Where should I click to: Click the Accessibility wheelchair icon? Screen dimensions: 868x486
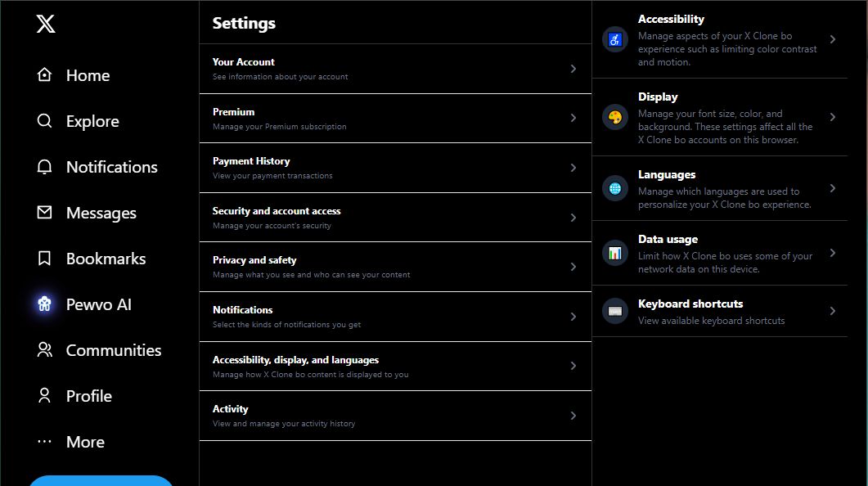(615, 39)
